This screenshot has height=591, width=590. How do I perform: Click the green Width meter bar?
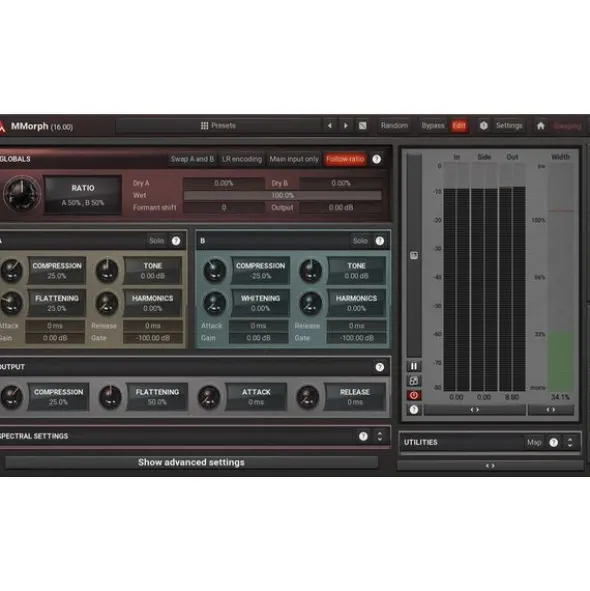point(561,361)
